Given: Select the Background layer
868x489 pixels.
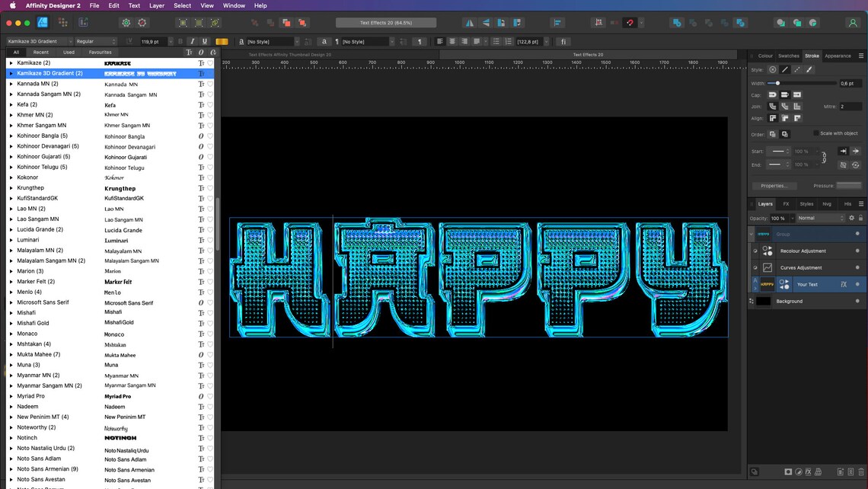Looking at the screenshot, I should [x=790, y=301].
